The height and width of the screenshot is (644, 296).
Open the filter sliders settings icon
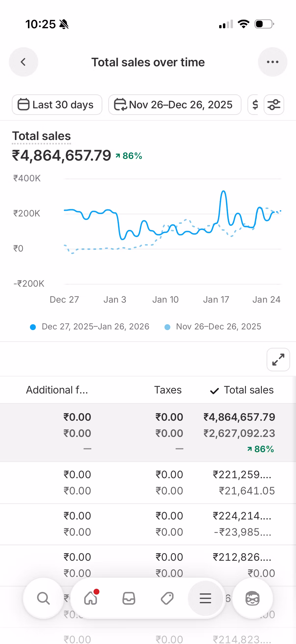[x=274, y=104]
